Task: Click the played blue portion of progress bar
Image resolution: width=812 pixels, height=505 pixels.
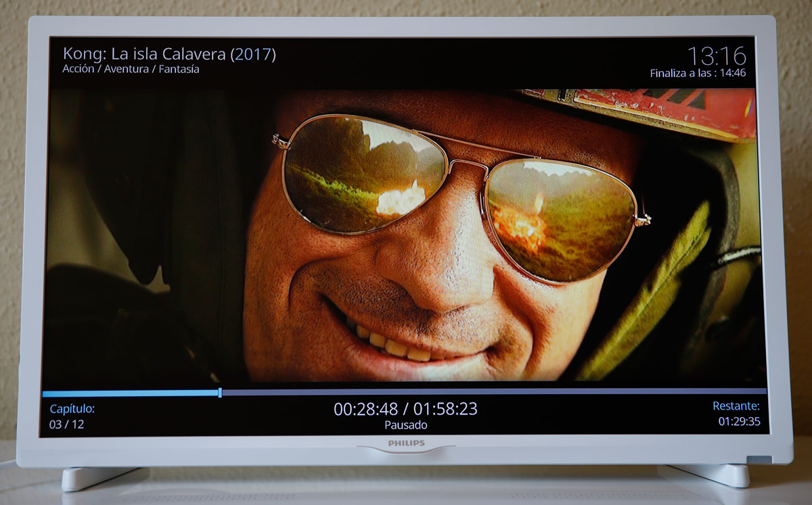Action: 130,393
